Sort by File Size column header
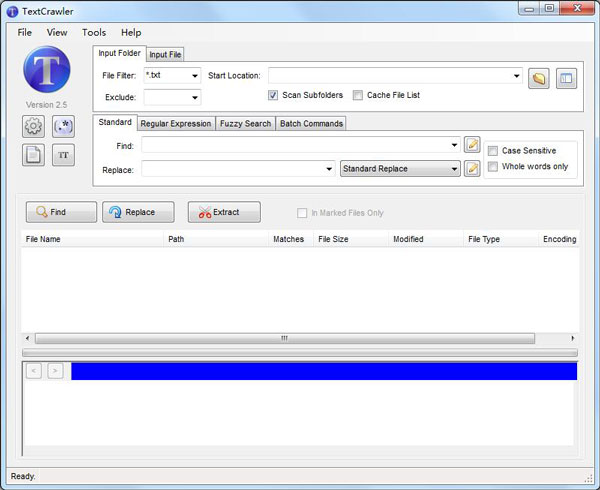This screenshot has height=490, width=600. (x=351, y=239)
